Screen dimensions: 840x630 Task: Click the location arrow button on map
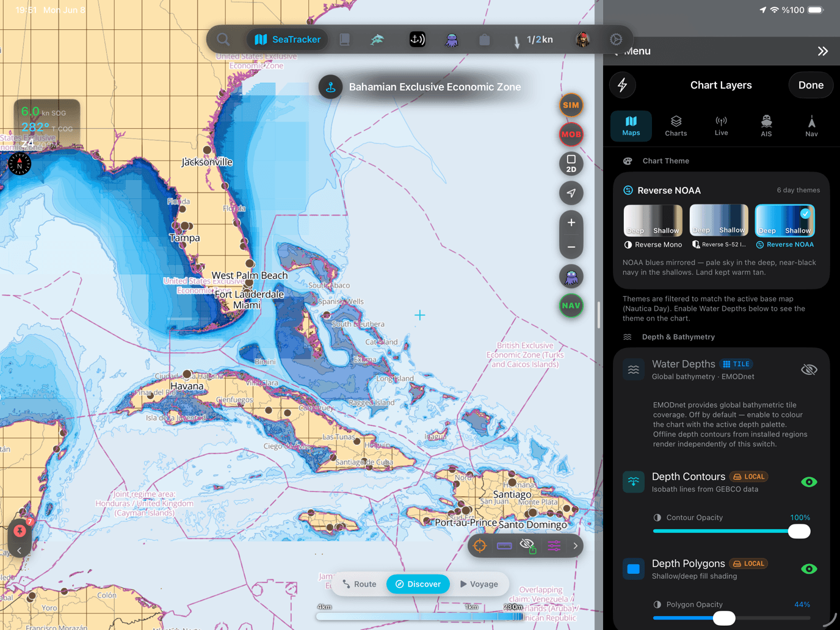[x=571, y=193]
